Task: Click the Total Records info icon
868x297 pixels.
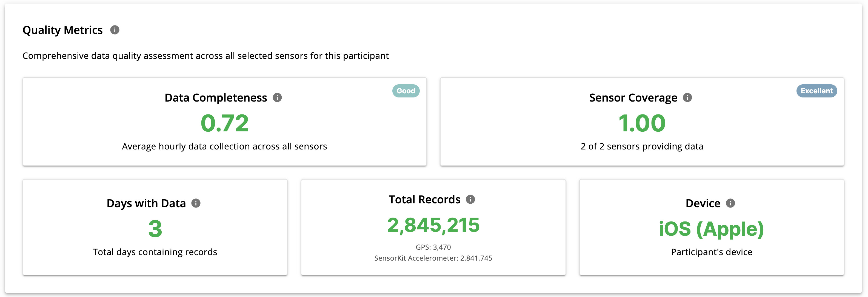Action: point(470,199)
